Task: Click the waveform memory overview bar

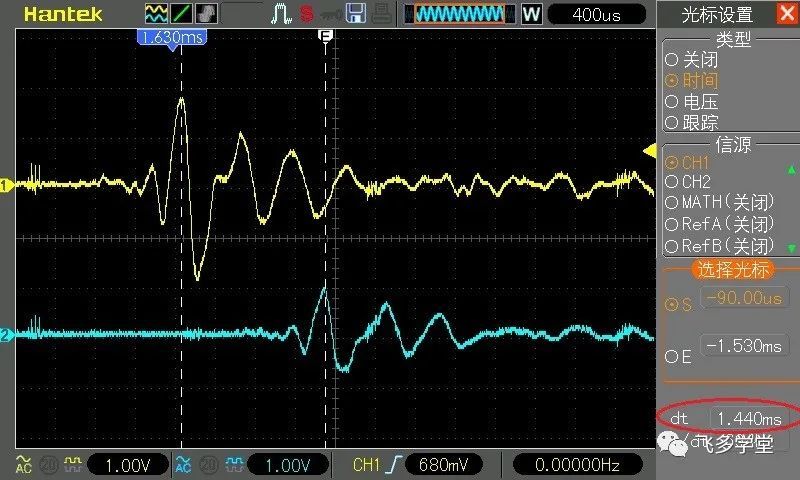Action: point(460,14)
